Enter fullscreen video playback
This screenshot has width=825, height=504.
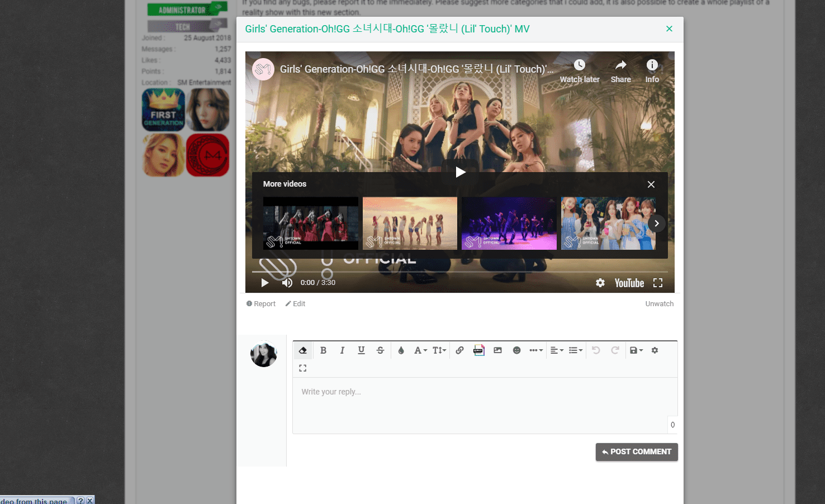pyautogui.click(x=658, y=283)
